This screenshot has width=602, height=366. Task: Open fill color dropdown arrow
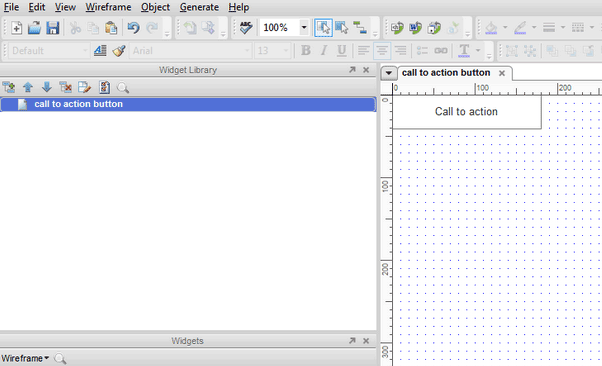coord(505,28)
